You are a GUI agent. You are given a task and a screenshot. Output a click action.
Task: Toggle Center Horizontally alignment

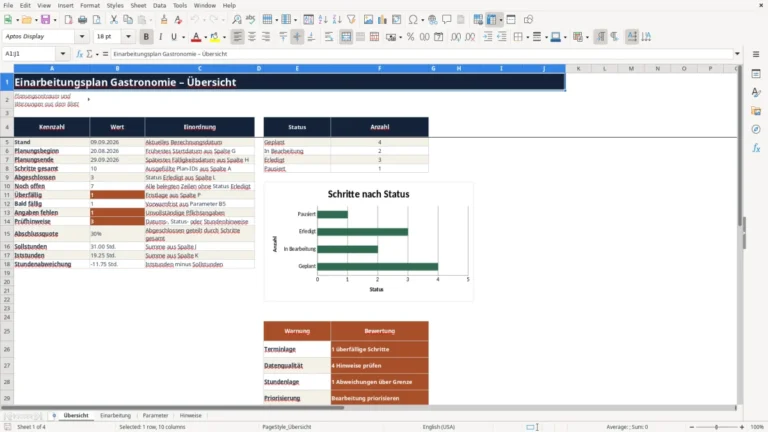[x=252, y=37]
